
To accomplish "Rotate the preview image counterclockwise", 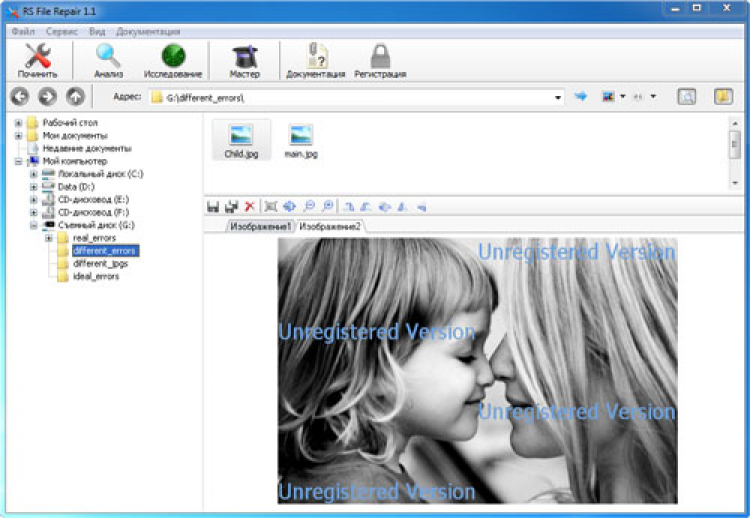I will coord(366,207).
